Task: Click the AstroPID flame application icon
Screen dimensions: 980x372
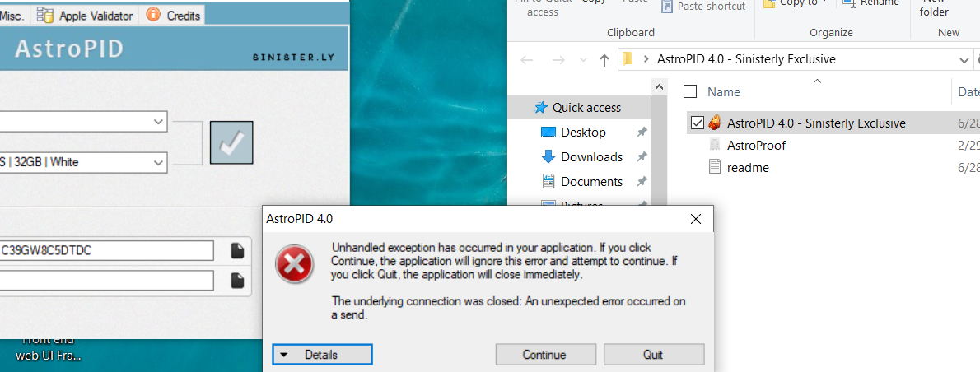Action: click(x=716, y=123)
